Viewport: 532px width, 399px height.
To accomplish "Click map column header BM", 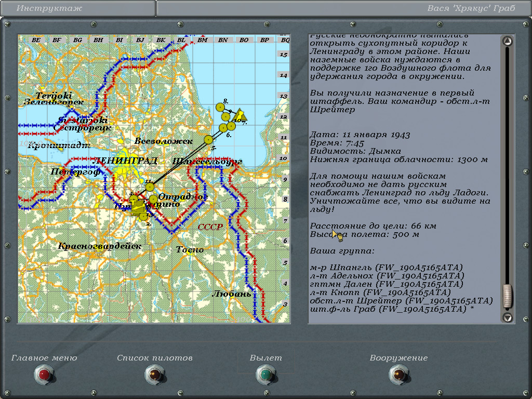I will 202,40.
